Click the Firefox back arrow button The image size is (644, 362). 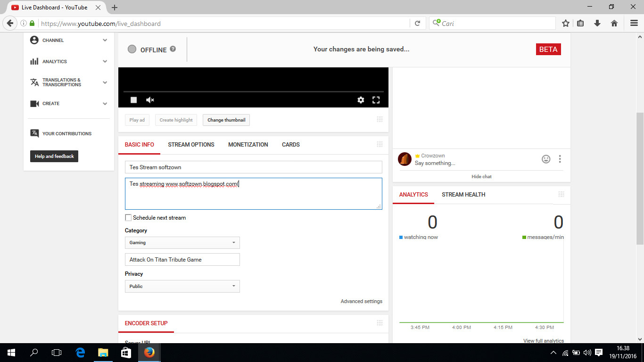pyautogui.click(x=10, y=23)
